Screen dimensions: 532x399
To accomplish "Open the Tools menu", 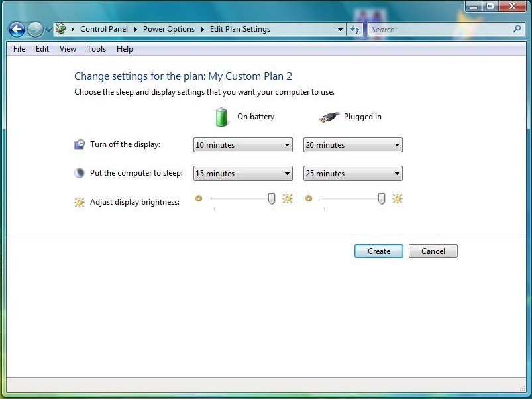I will coord(96,49).
